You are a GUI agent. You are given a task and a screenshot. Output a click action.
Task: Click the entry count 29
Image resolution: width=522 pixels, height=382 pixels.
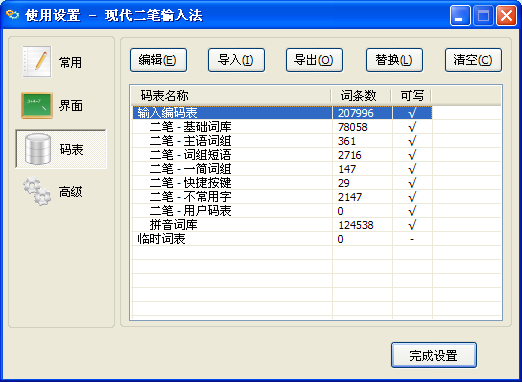[x=344, y=183]
